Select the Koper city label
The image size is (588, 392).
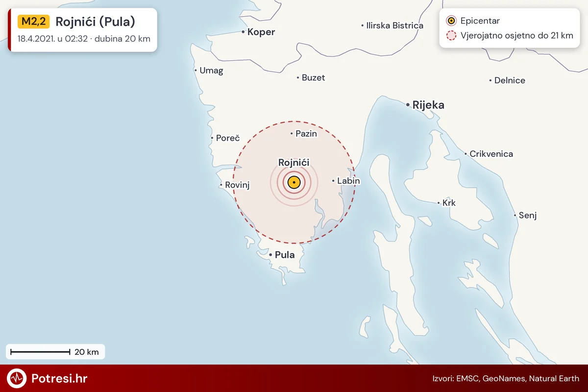[x=261, y=32]
